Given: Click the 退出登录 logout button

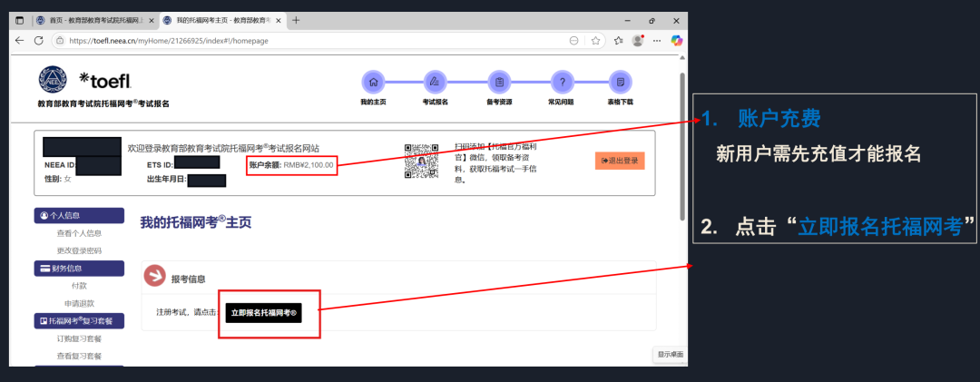Looking at the screenshot, I should (620, 161).
